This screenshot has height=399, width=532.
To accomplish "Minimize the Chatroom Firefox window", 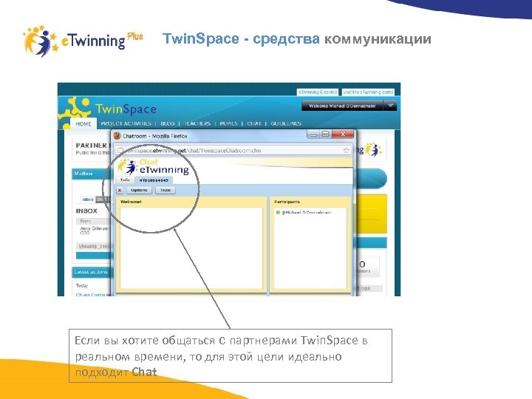I will coord(313,134).
